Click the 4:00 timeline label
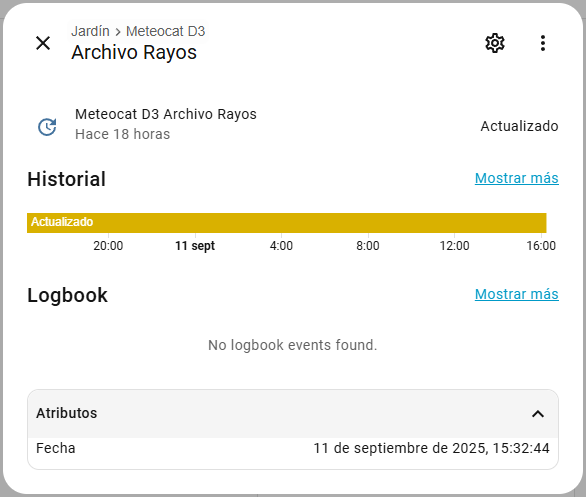The image size is (586, 497). click(x=281, y=246)
